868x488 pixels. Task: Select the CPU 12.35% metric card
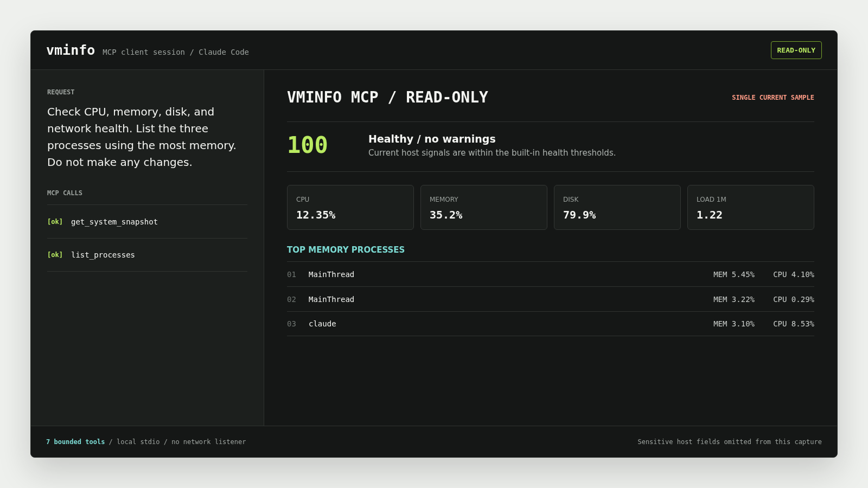(x=350, y=207)
